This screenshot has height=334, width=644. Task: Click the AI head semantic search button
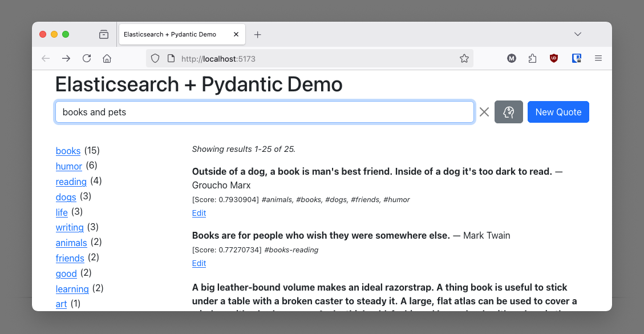508,112
